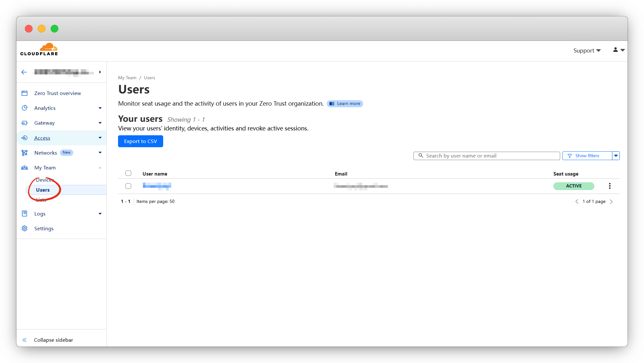Open the three-dot actions menu for user row

[x=609, y=186]
